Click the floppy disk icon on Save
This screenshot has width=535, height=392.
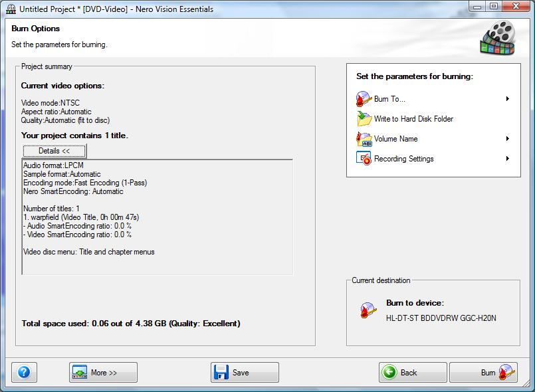click(221, 372)
